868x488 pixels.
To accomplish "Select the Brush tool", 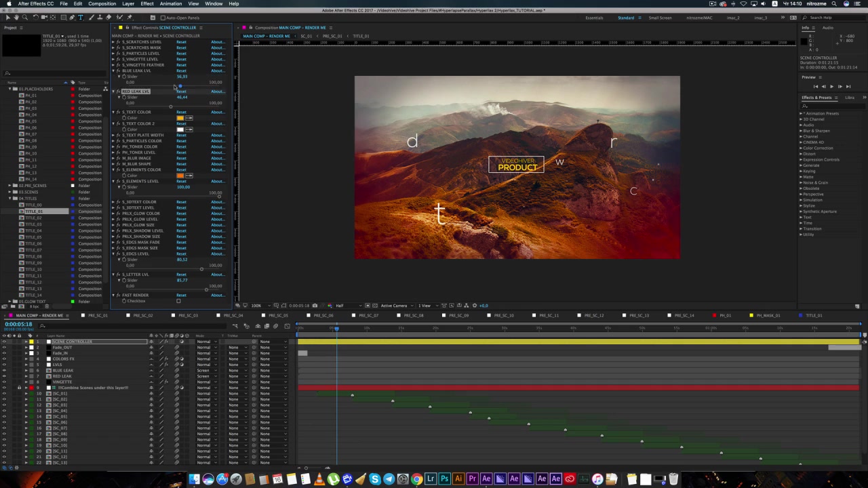I will pyautogui.click(x=91, y=17).
